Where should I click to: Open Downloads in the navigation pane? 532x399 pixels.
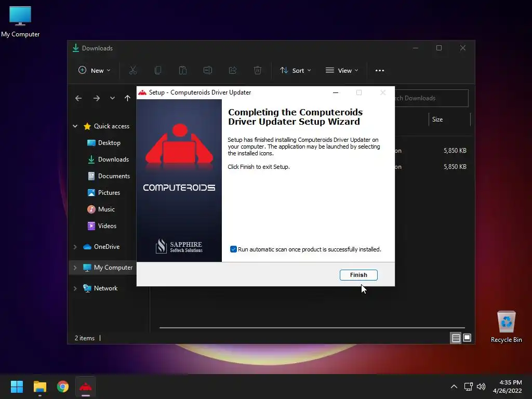(x=108, y=159)
